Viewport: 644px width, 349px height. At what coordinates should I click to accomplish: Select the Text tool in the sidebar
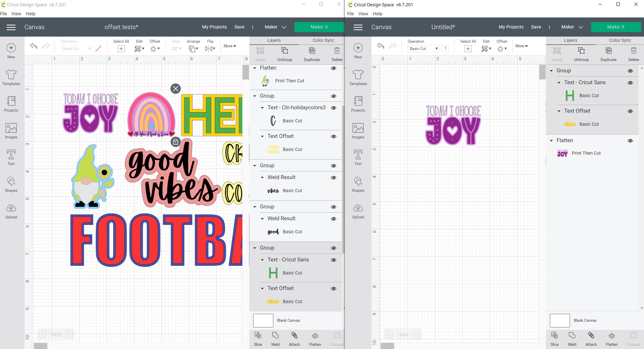(11, 158)
